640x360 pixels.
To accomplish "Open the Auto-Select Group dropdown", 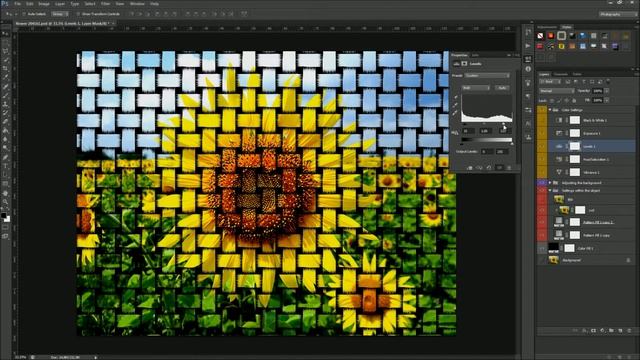I will pos(59,14).
